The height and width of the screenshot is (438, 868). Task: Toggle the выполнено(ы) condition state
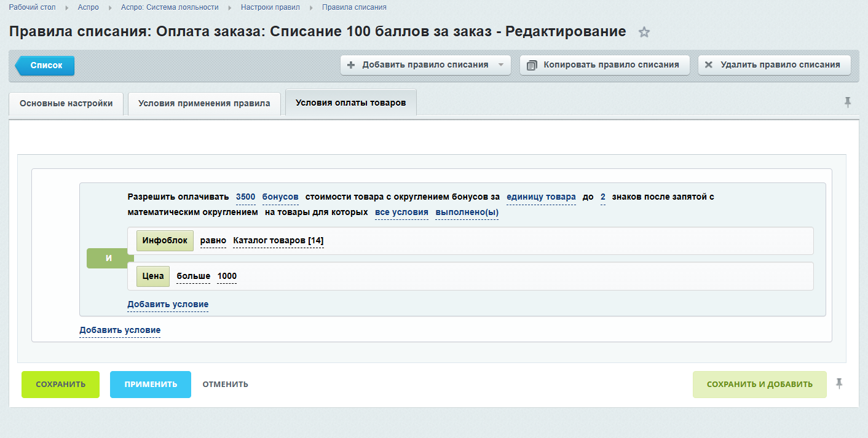[467, 213]
